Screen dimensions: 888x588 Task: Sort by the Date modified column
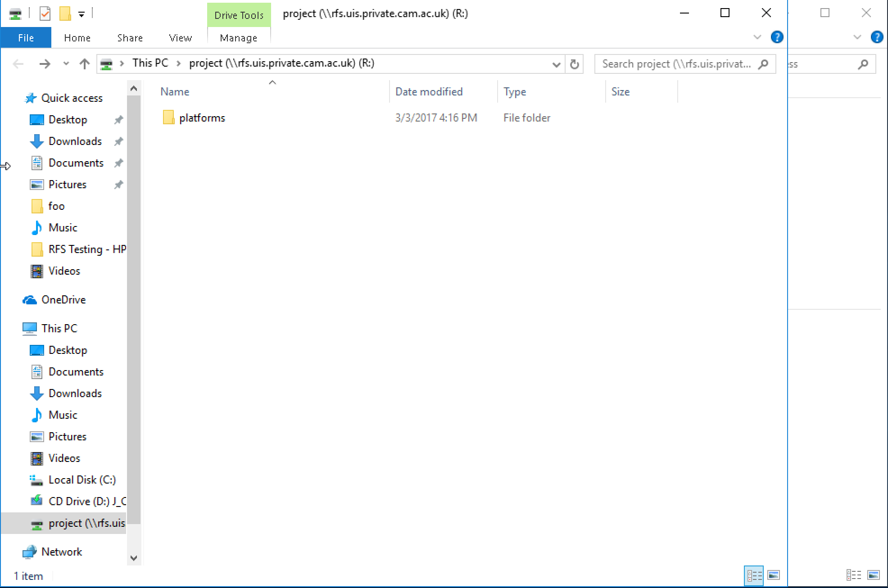(x=429, y=92)
